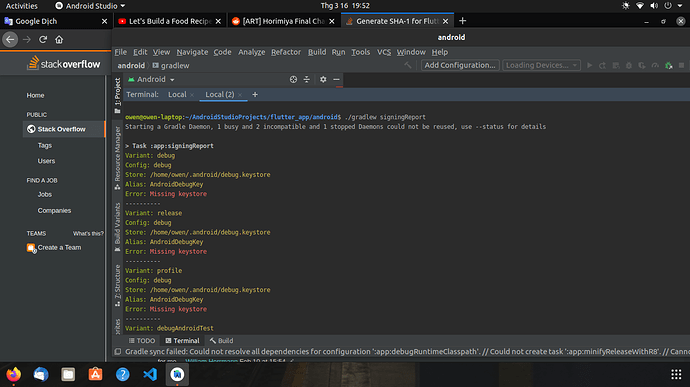Toggle the Project tool window strip button

pyautogui.click(x=117, y=96)
